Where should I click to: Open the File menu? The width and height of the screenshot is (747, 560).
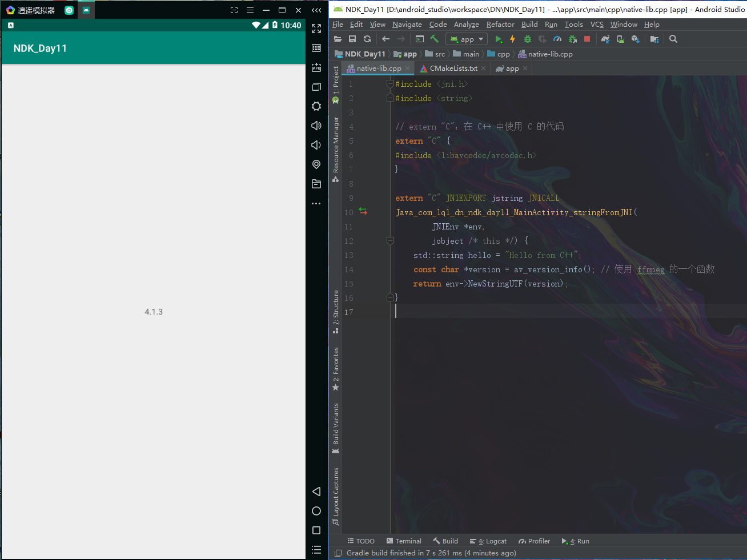pos(338,25)
